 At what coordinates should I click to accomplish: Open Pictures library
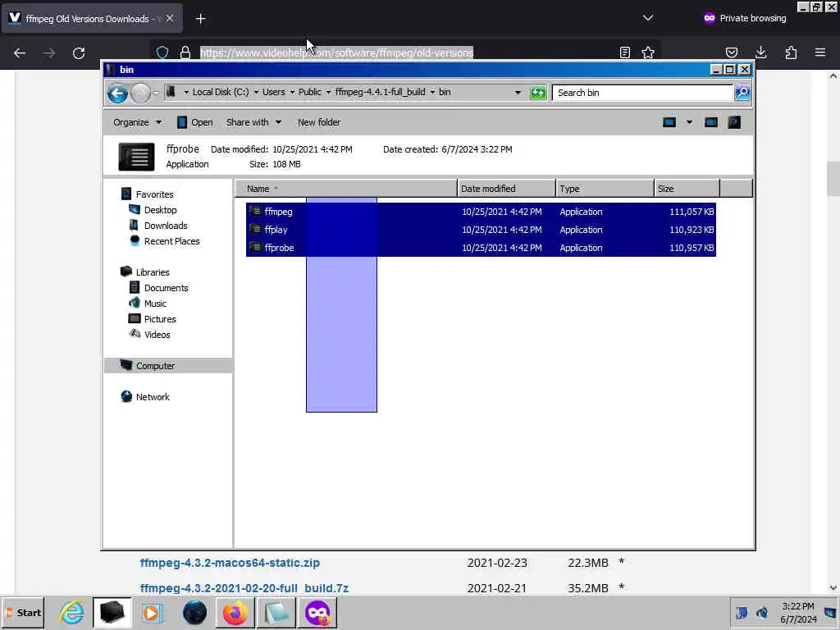(160, 319)
